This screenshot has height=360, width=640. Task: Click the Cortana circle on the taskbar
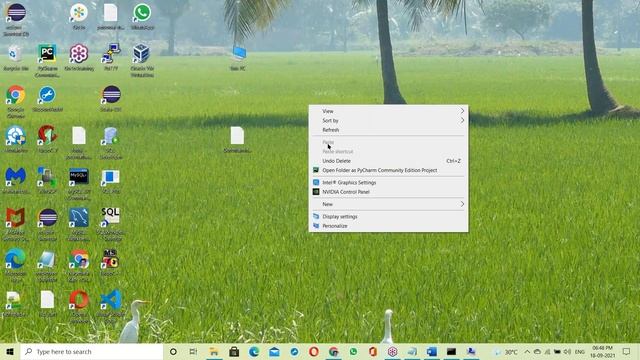click(x=173, y=351)
